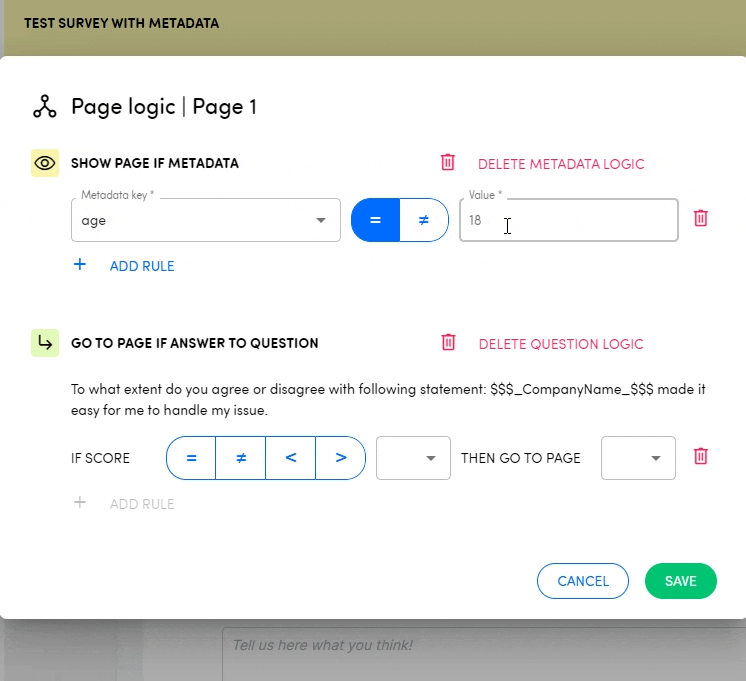Viewport: 746px width, 681px height.
Task: Click the Delete Metadata Logic link
Action: pyautogui.click(x=561, y=164)
